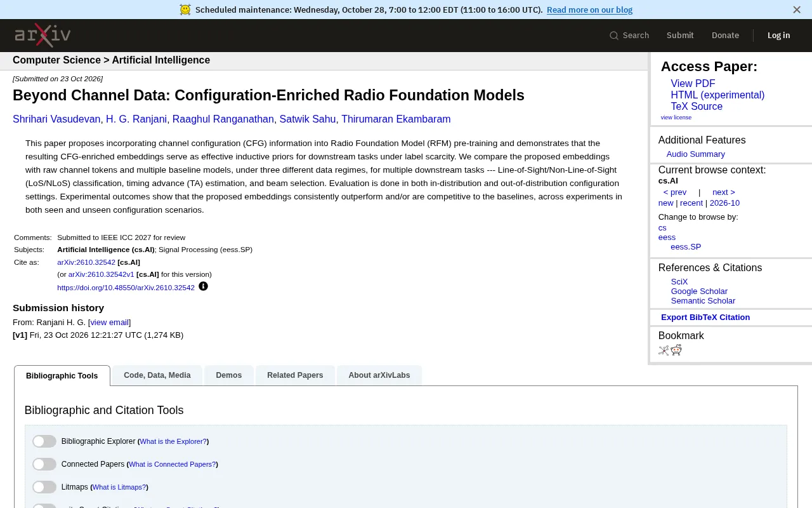The width and height of the screenshot is (812, 508).
Task: Go to the previous paper with prev
Action: (675, 192)
